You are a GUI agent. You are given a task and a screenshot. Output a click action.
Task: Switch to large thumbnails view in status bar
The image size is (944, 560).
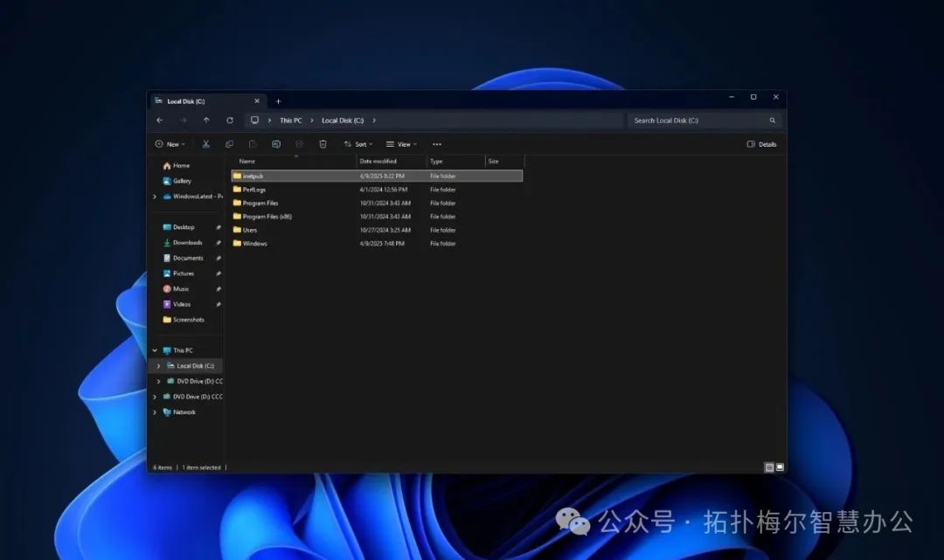coord(780,467)
